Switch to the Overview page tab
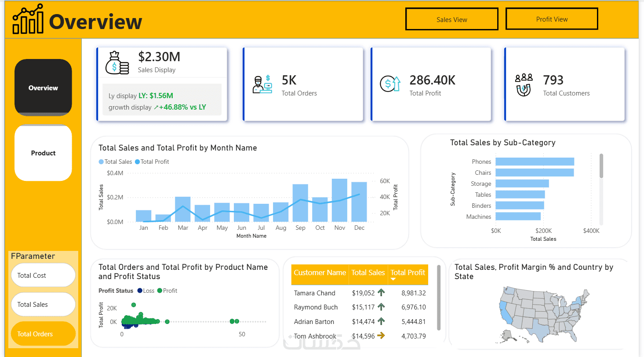Image resolution: width=644 pixels, height=357 pixels. point(43,88)
